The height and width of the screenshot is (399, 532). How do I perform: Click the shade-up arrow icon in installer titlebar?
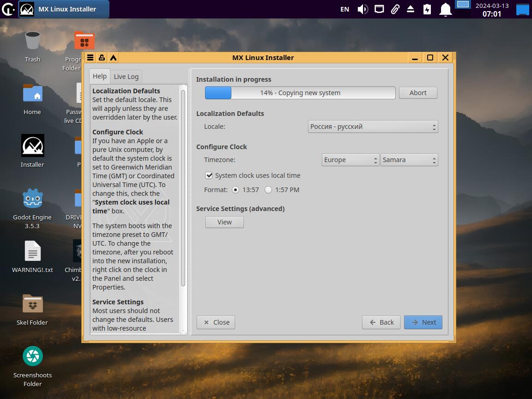click(x=113, y=58)
